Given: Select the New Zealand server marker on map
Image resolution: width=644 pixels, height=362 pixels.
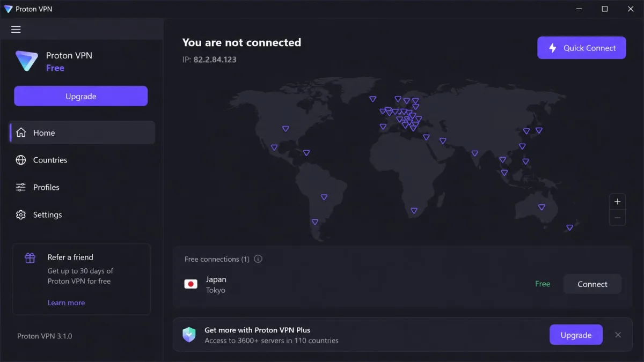Looking at the screenshot, I should 569,227.
